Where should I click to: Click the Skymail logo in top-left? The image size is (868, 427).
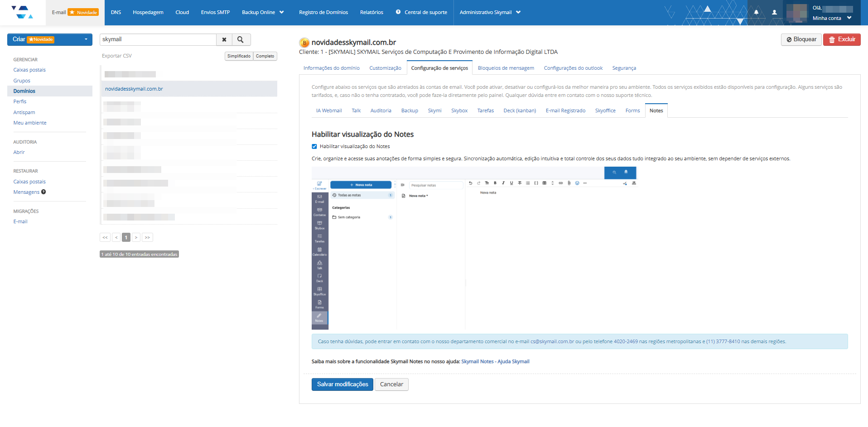pos(22,12)
